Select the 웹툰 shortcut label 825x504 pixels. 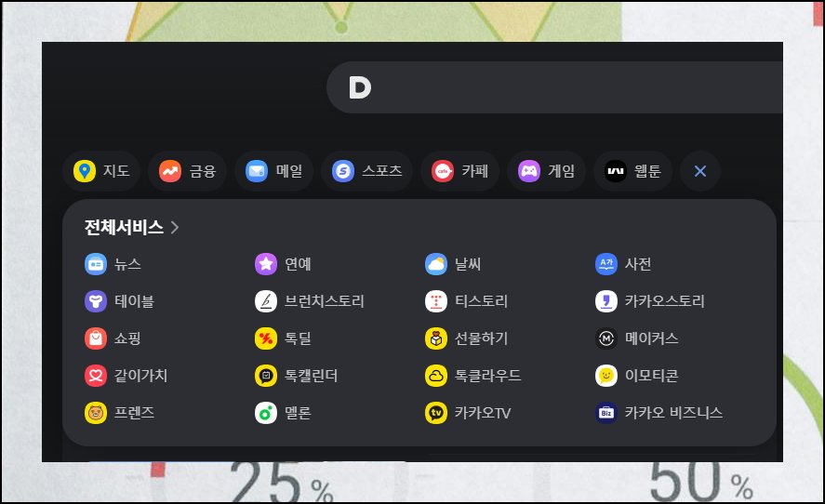click(647, 171)
